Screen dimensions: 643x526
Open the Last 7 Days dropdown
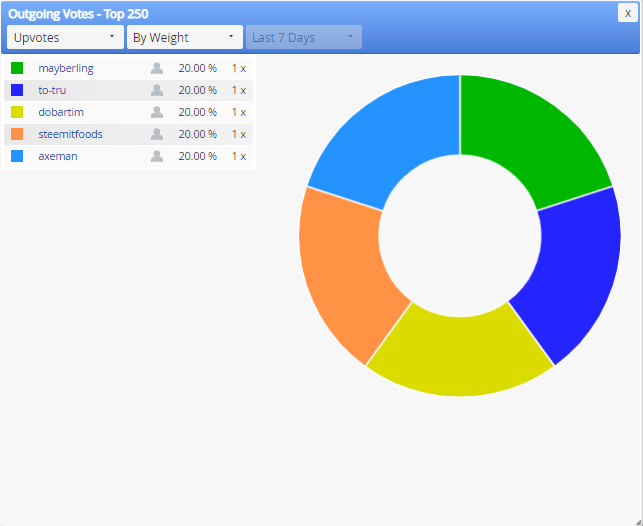pyautogui.click(x=304, y=37)
